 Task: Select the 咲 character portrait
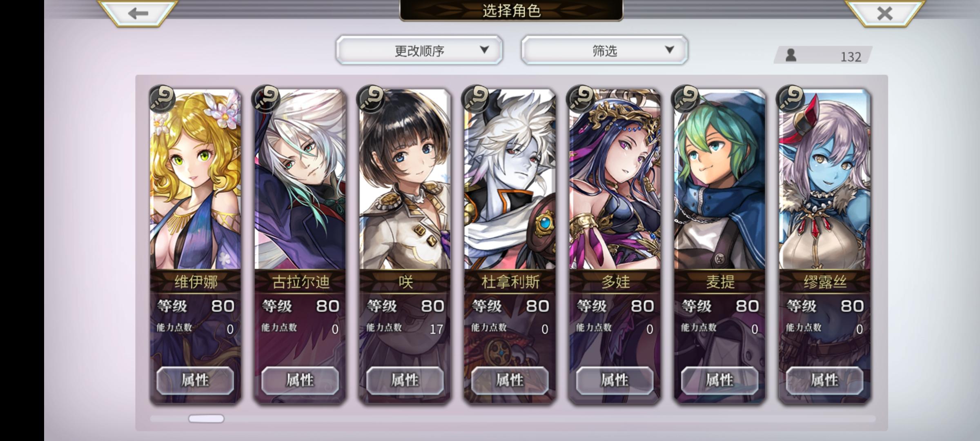(x=405, y=180)
